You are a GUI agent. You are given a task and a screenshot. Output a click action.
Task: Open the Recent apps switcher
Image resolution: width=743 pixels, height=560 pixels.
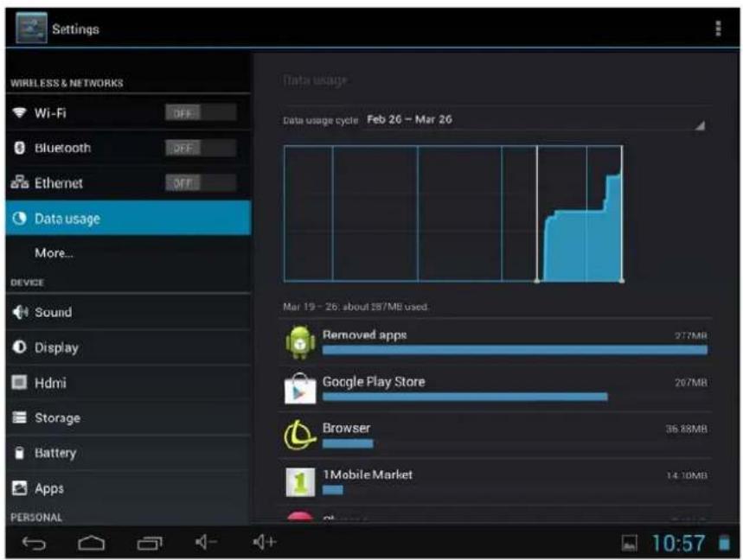tap(150, 543)
